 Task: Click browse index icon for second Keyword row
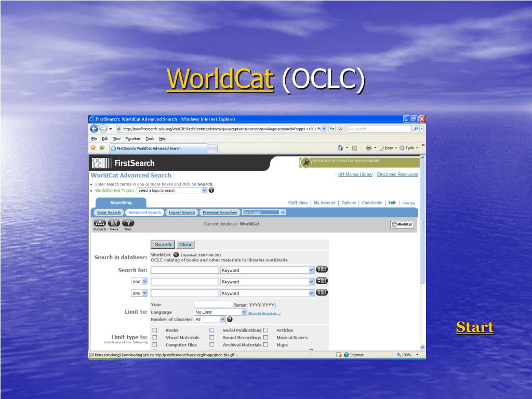tap(322, 281)
